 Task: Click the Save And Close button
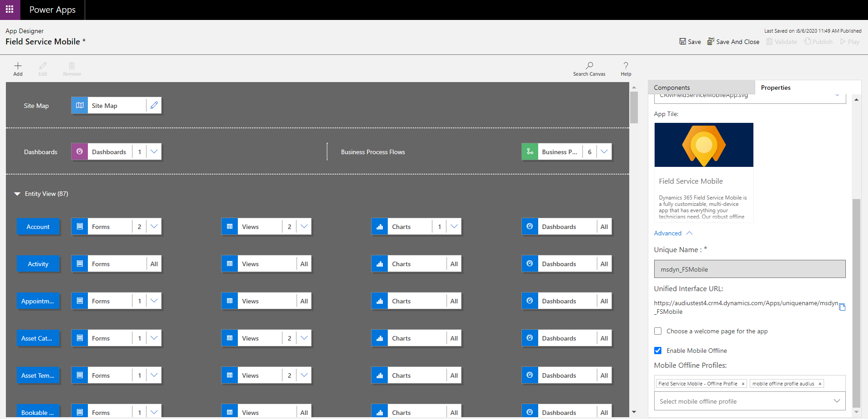(x=733, y=41)
